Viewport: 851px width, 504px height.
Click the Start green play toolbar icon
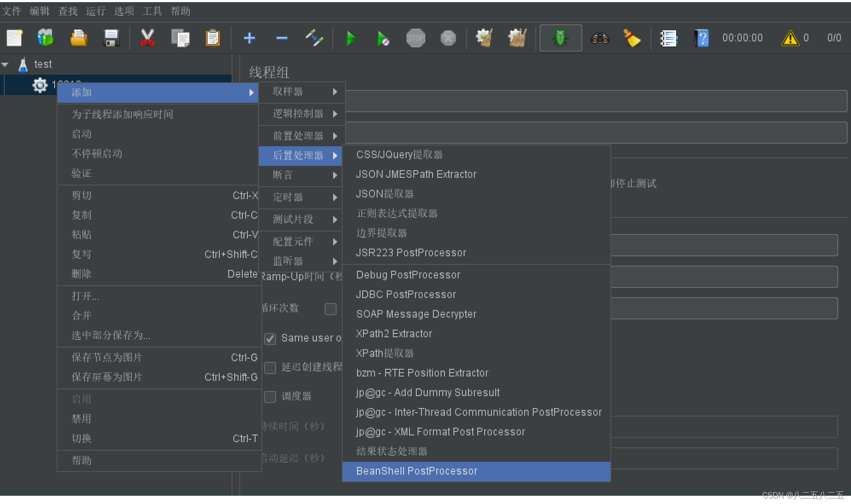[351, 38]
